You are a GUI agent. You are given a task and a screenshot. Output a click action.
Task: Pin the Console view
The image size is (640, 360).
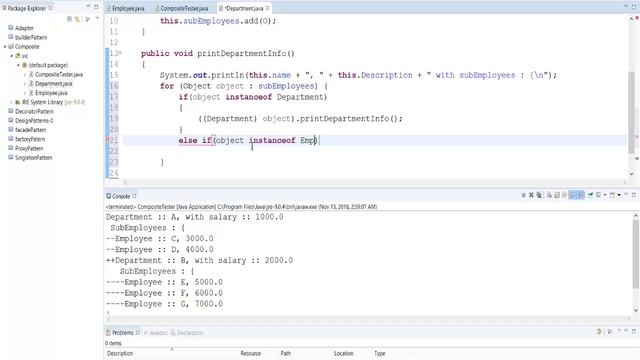click(590, 195)
